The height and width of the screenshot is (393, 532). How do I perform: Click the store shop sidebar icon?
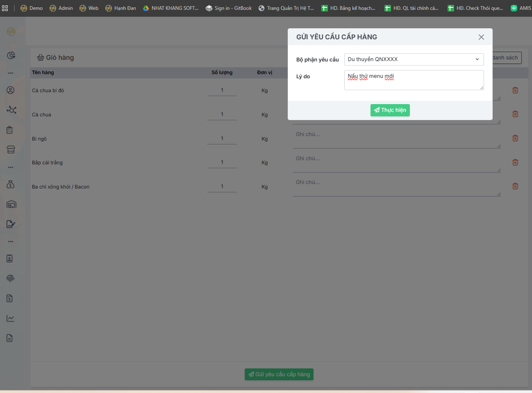pyautogui.click(x=11, y=150)
